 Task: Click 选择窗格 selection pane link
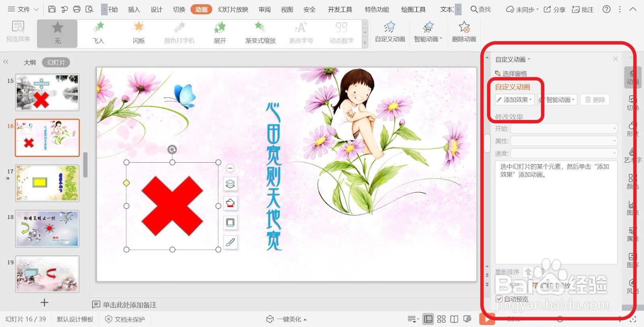pos(511,73)
